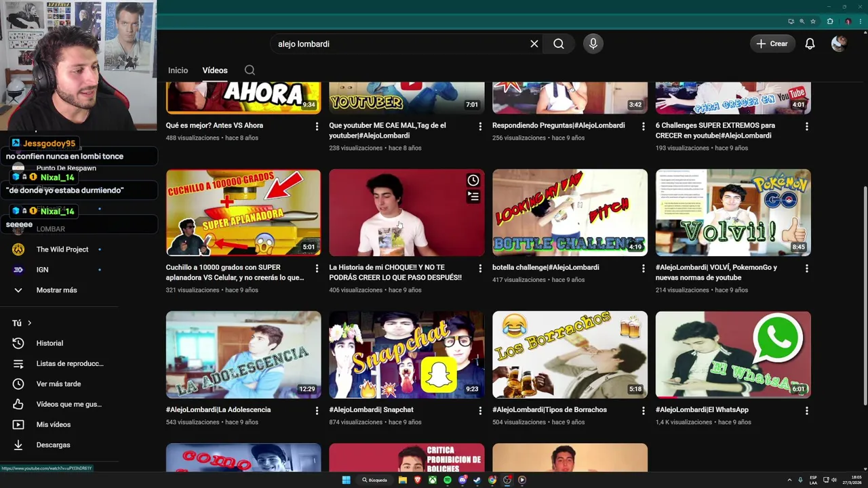Open options for Tipos de Borrachos video
The height and width of the screenshot is (488, 868).
click(x=644, y=411)
